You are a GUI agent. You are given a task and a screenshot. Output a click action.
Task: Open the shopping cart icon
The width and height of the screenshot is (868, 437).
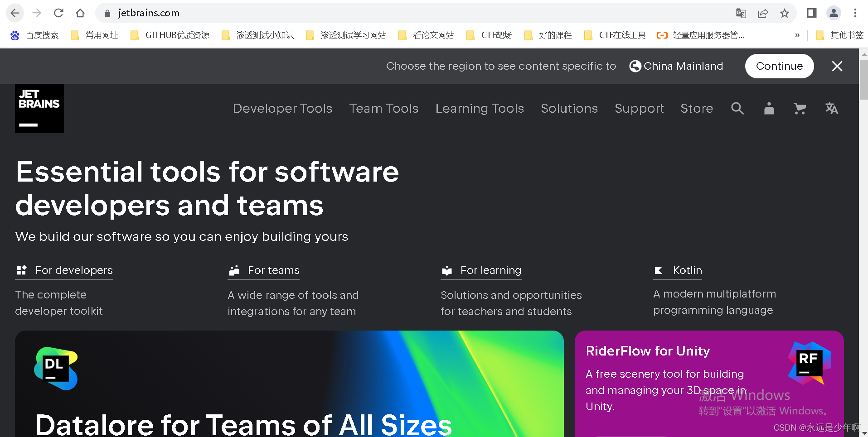800,108
